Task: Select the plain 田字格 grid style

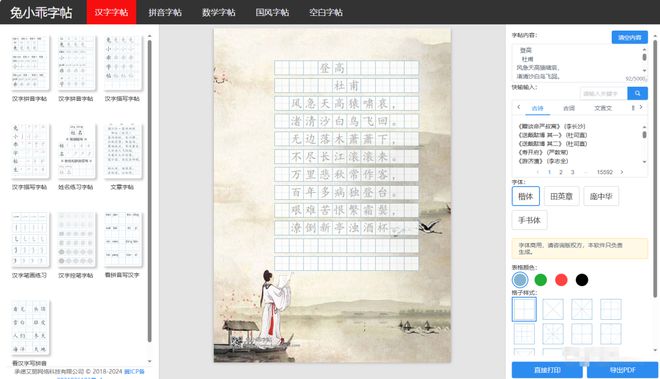Action: pos(524,310)
